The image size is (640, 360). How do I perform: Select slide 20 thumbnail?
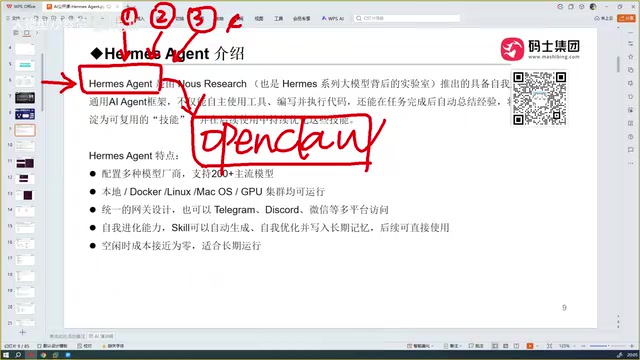pyautogui.click(x=25, y=309)
